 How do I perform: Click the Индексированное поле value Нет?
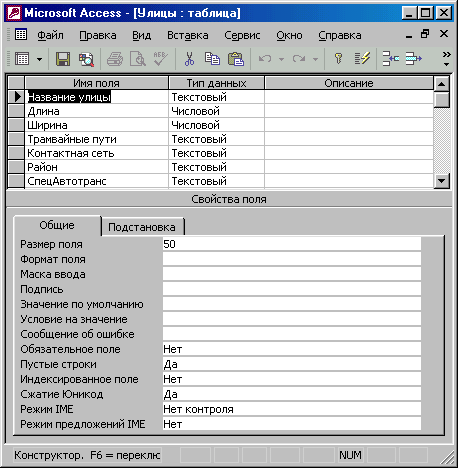tap(292, 379)
